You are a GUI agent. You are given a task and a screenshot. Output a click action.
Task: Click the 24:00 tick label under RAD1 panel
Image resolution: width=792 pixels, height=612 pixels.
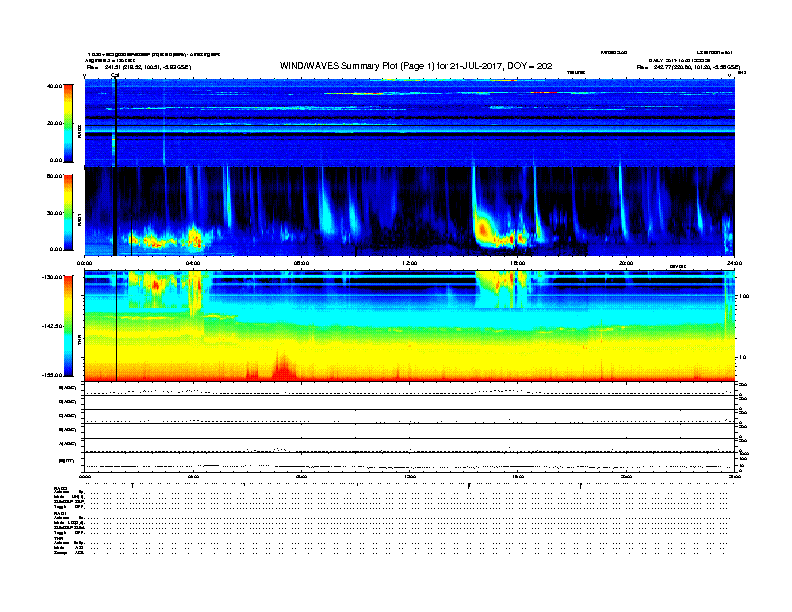tap(734, 263)
